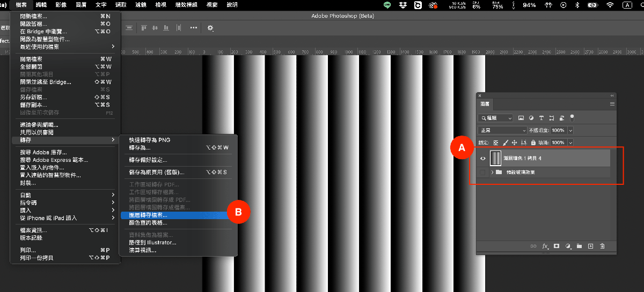Click align top edges icon

coord(145,27)
